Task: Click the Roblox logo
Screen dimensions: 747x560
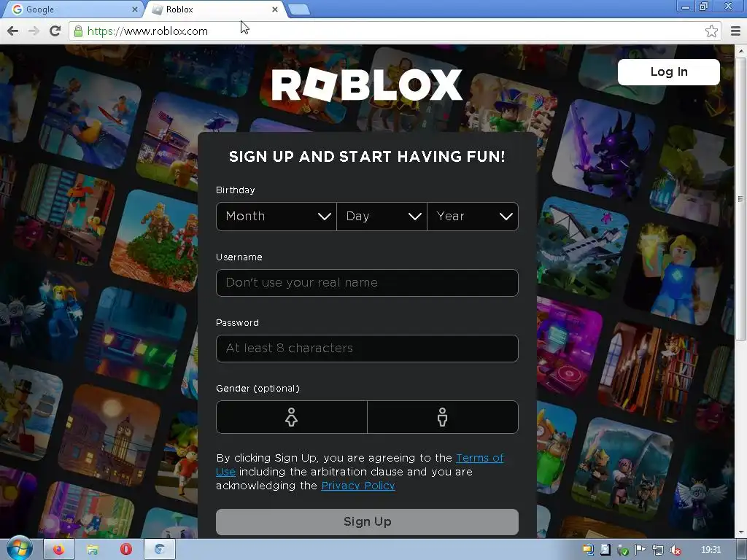Action: point(367,85)
